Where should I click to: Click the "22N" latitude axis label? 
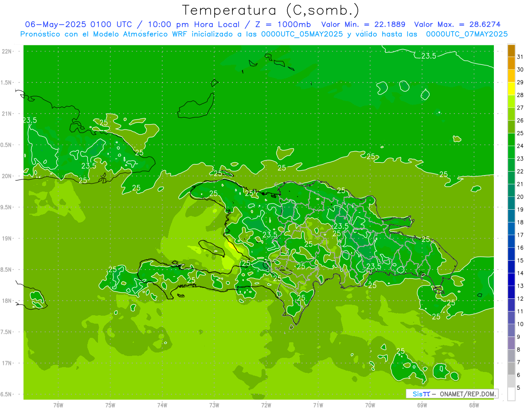[7, 51]
